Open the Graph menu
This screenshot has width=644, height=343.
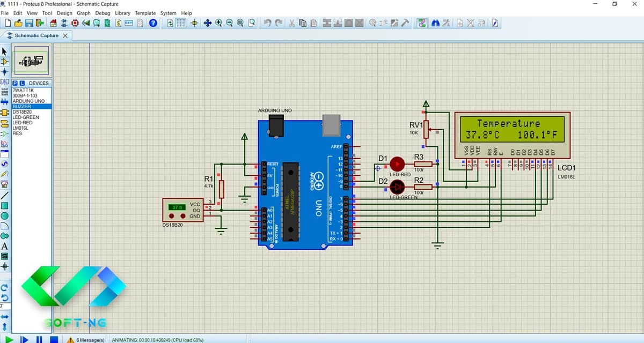pos(84,13)
